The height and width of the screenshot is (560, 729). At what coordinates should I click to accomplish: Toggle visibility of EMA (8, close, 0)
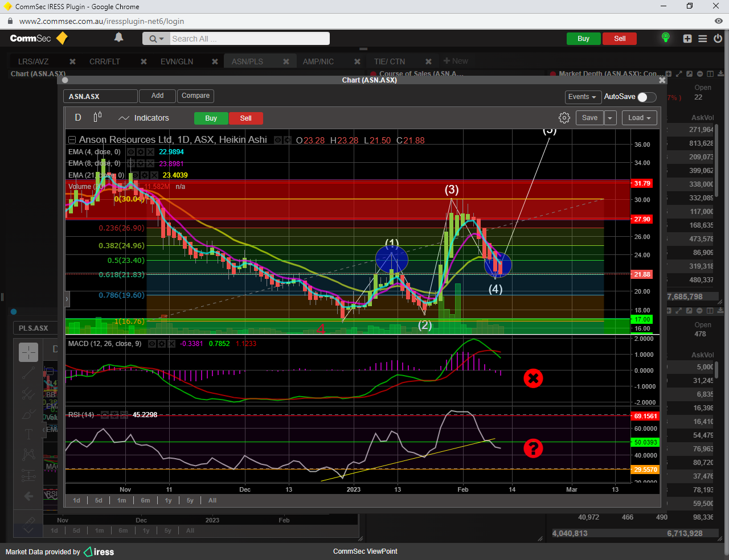coord(131,163)
